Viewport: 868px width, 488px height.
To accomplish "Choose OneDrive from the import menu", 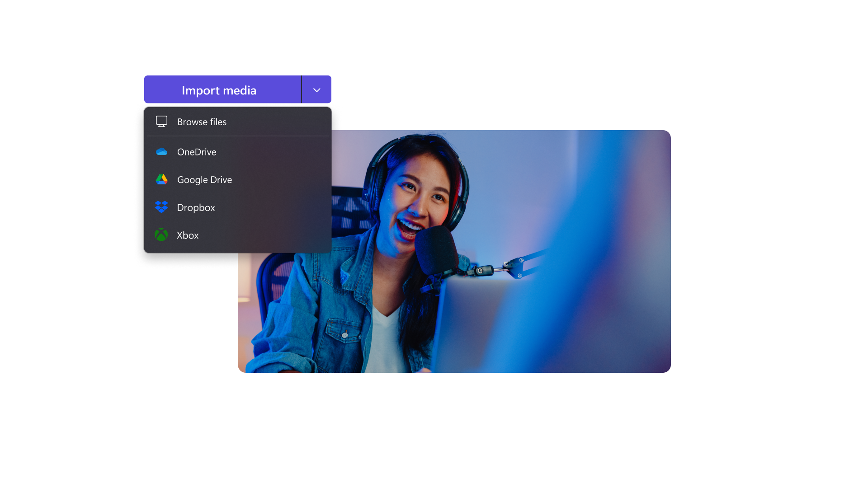I will click(238, 152).
